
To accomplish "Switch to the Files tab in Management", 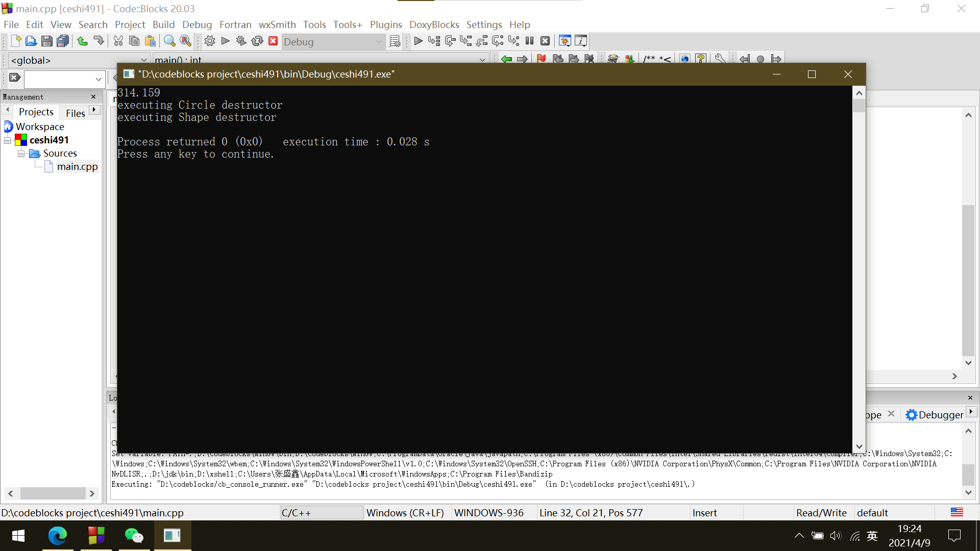I will [75, 113].
